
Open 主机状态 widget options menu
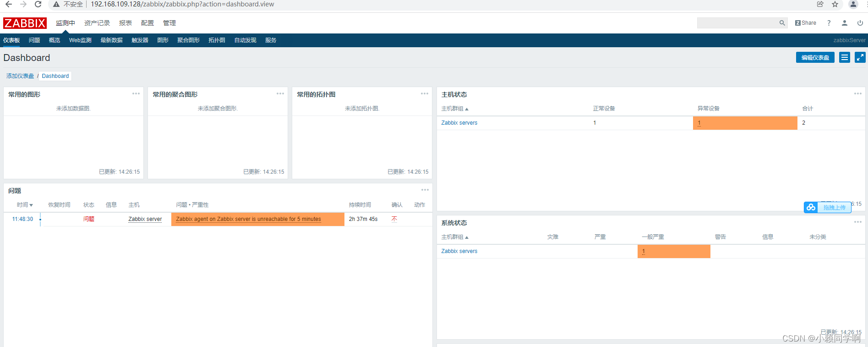[x=858, y=94]
